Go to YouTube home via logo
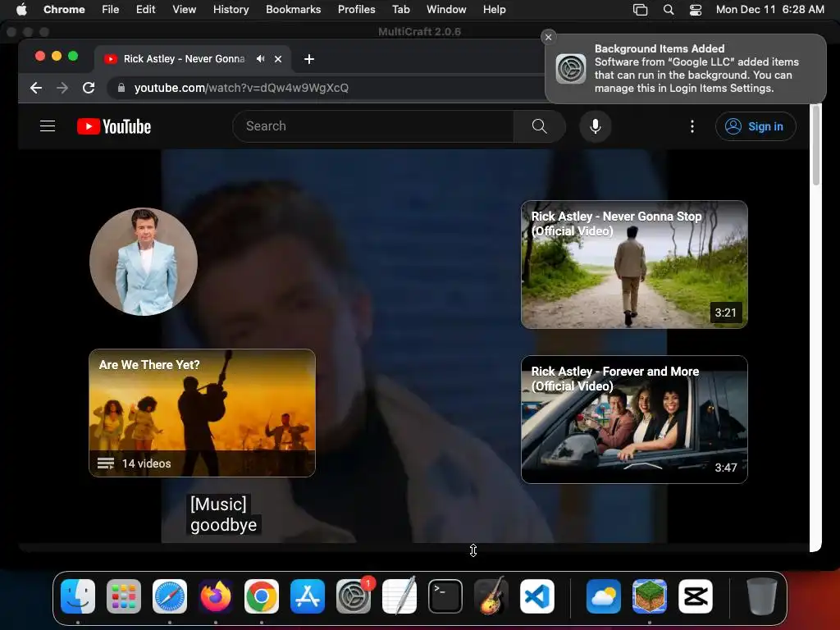The width and height of the screenshot is (840, 630). [x=114, y=126]
